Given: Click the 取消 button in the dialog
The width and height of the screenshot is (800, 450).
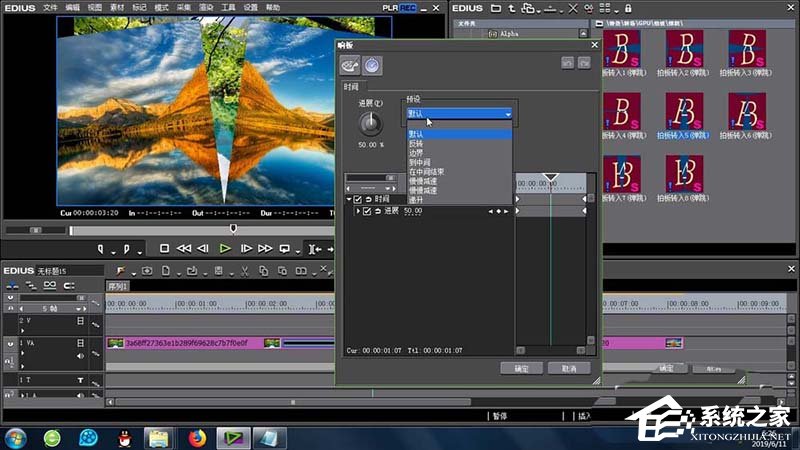Looking at the screenshot, I should (x=569, y=368).
